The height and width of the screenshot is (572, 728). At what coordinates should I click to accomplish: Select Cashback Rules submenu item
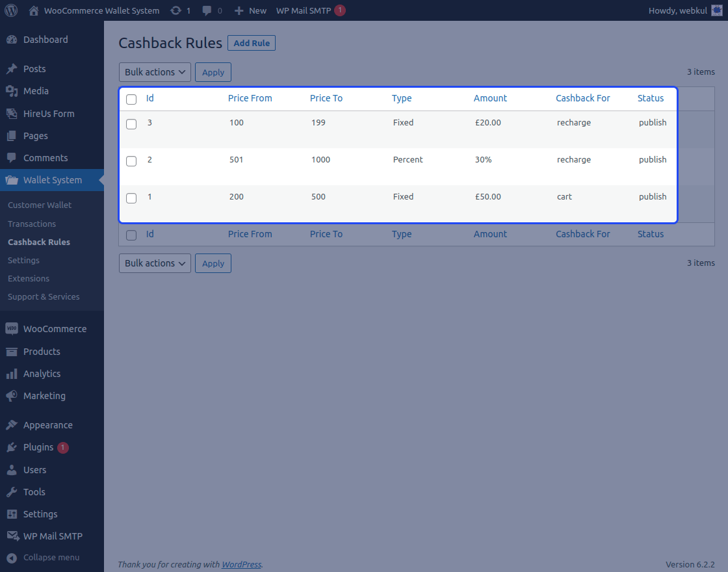point(39,242)
